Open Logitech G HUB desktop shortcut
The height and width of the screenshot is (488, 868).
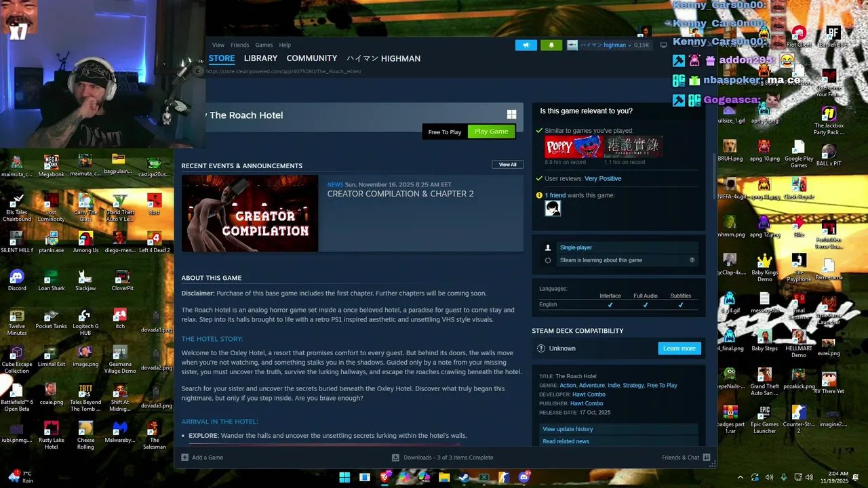(x=85, y=321)
